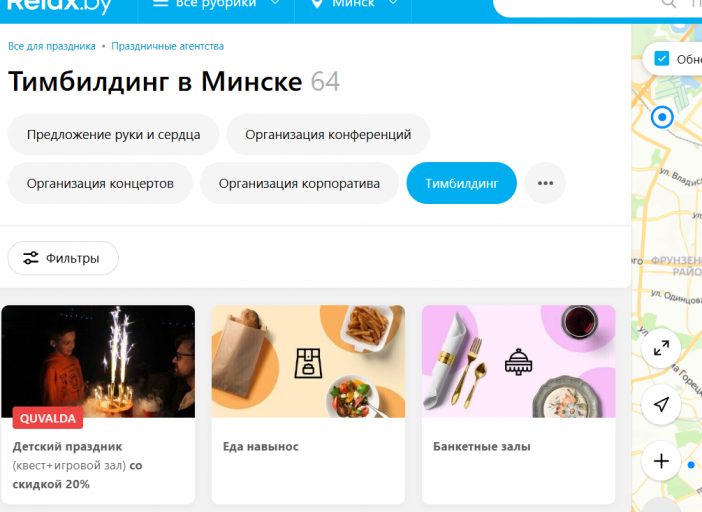Open the Минск city dropdown chevron
This screenshot has height=512, width=702.
pos(393,3)
